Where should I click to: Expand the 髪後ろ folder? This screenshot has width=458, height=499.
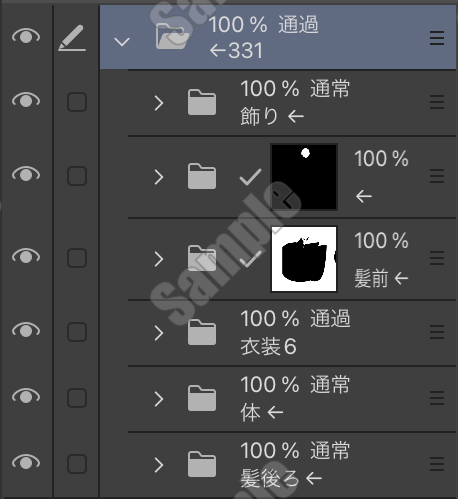[159, 465]
